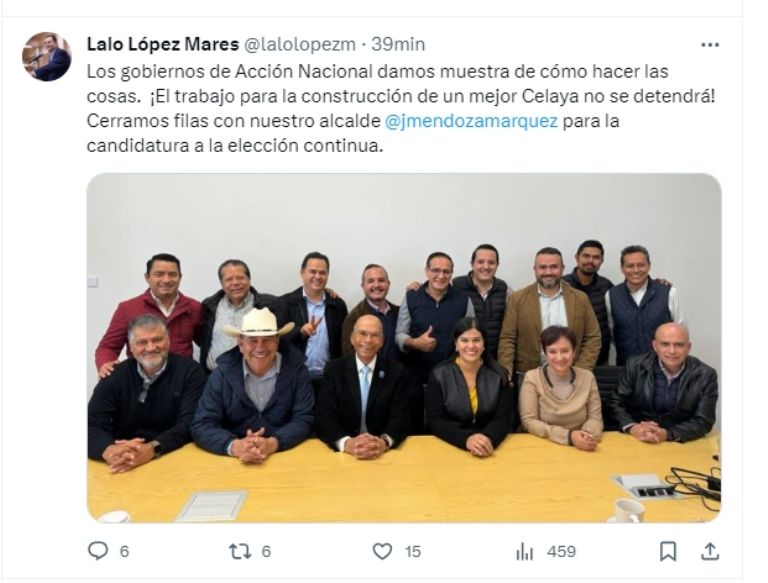Click the like count 15

(413, 552)
